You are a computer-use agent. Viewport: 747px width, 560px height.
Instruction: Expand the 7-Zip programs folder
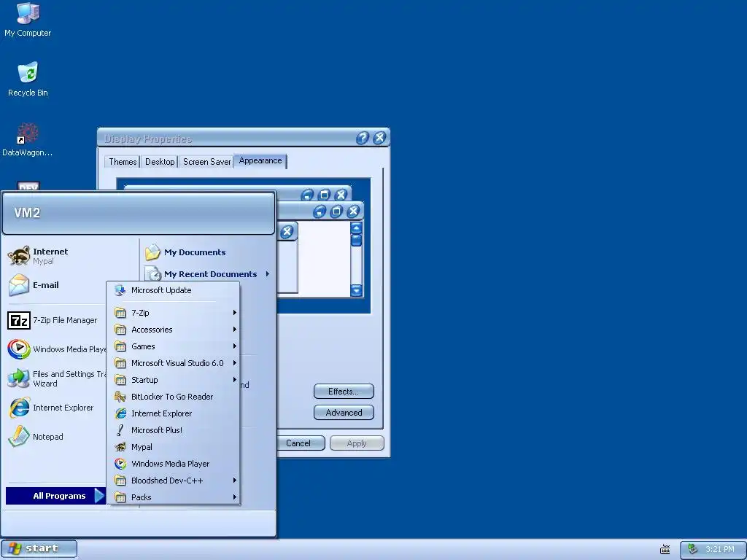(174, 313)
